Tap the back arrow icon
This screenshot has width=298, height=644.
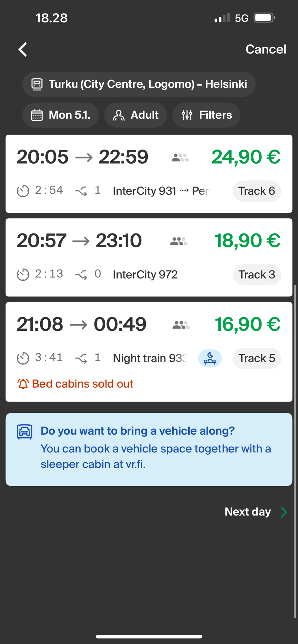click(x=23, y=50)
